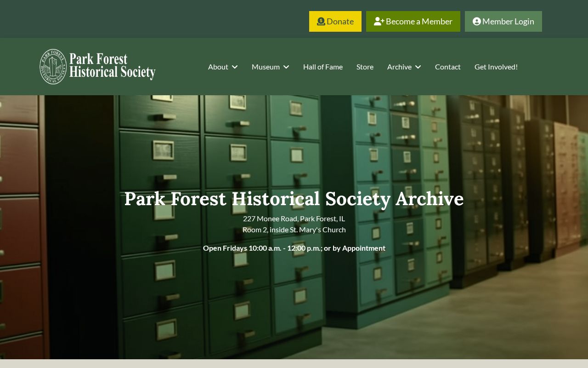Image resolution: width=588 pixels, height=368 pixels.
Task: Click Member Login text
Action: tap(508, 22)
